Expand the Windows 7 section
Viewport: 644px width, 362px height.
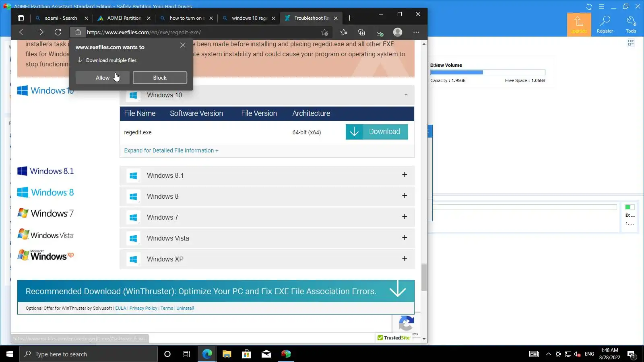pos(405,217)
